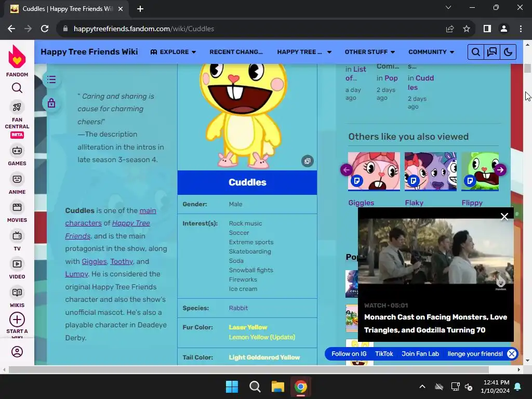Reload the page
This screenshot has height=399, width=532.
pyautogui.click(x=45, y=29)
